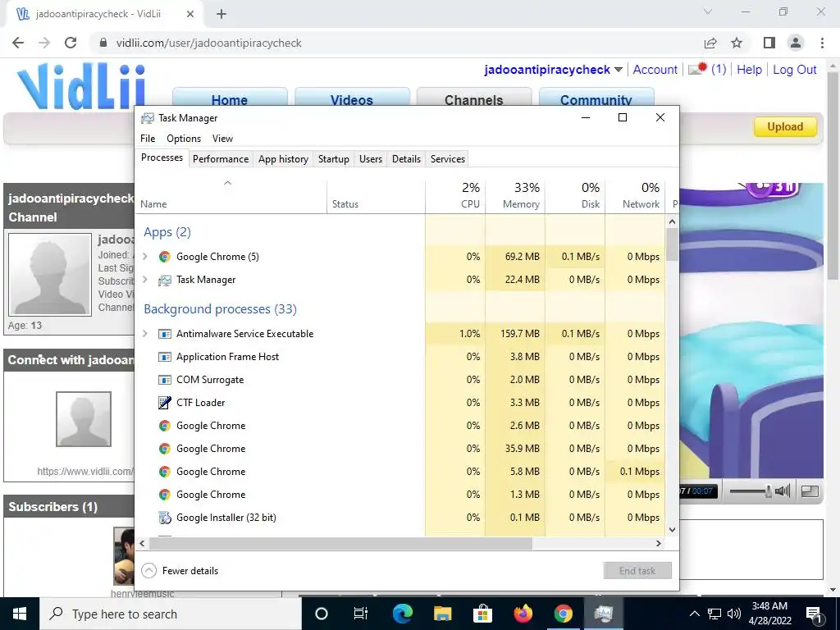
Task: Launch Firefox from taskbar
Action: 523,614
